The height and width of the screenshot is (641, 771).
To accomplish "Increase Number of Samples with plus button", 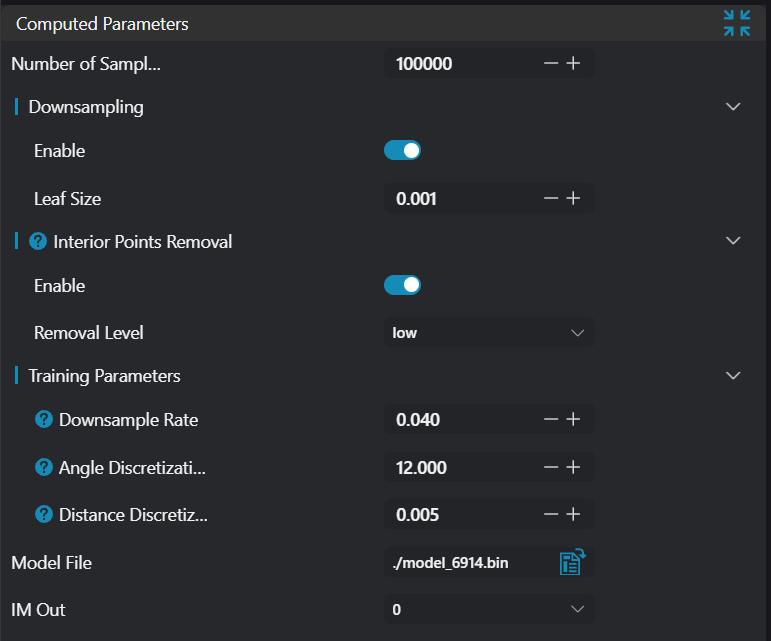I will click(573, 64).
